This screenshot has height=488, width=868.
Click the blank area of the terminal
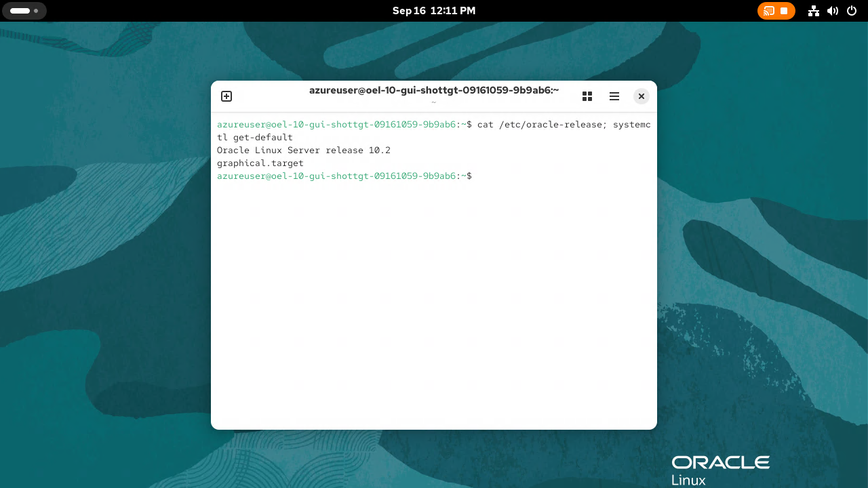tap(434, 305)
